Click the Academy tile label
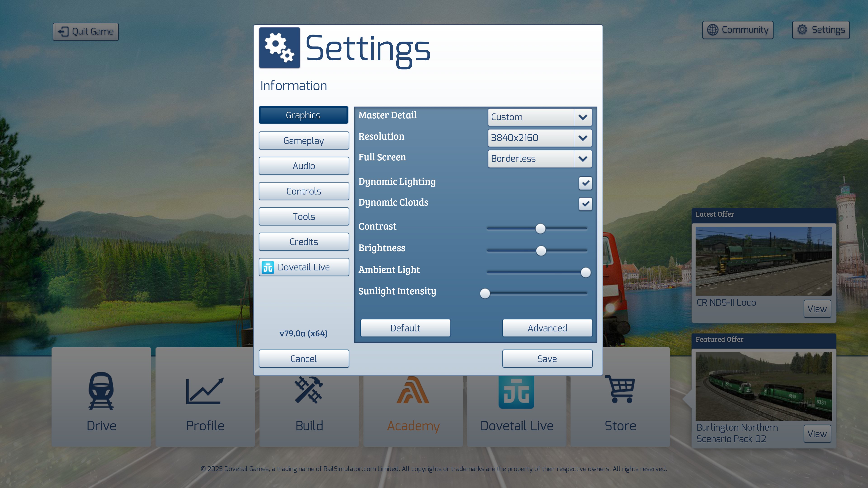The image size is (868, 488). click(x=413, y=427)
